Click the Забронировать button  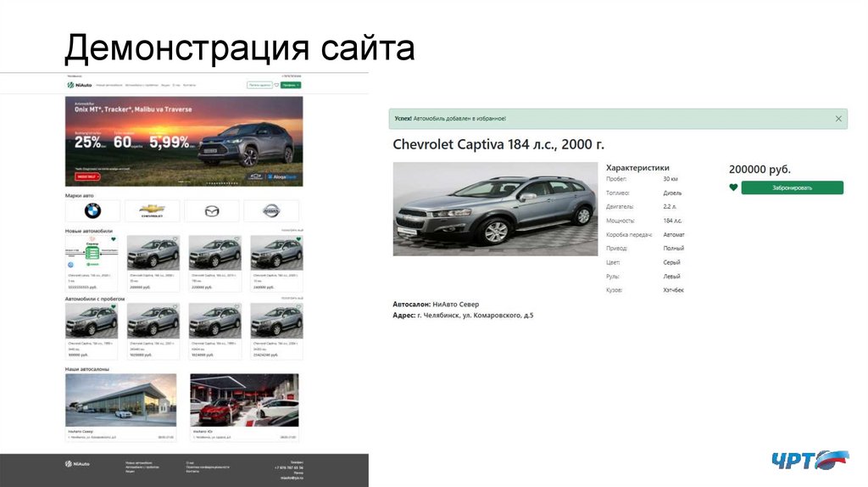[x=793, y=188]
